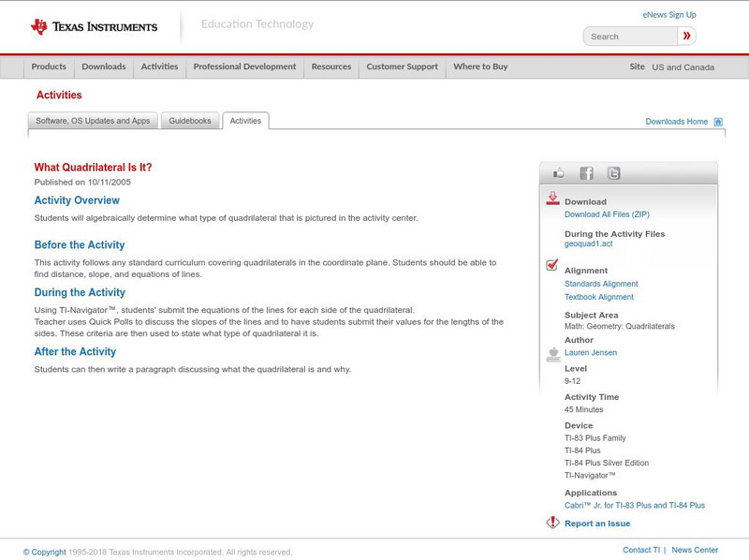Click the 45 Minutes activity time
This screenshot has width=749, height=560.
(x=583, y=409)
